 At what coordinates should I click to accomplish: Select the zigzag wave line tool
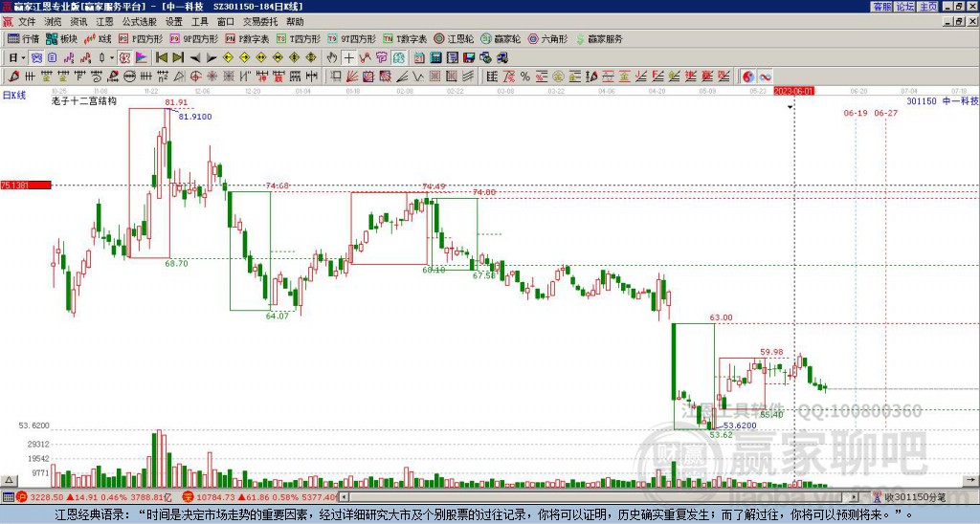[418, 76]
